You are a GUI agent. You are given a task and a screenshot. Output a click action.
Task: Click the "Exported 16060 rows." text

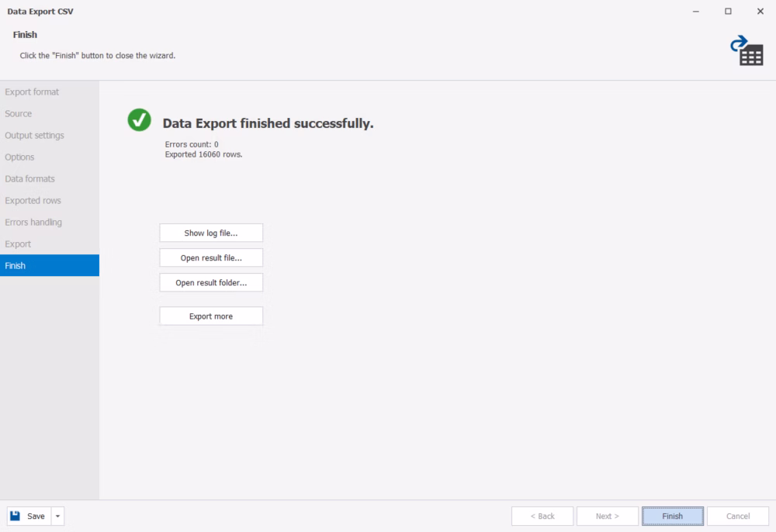203,154
